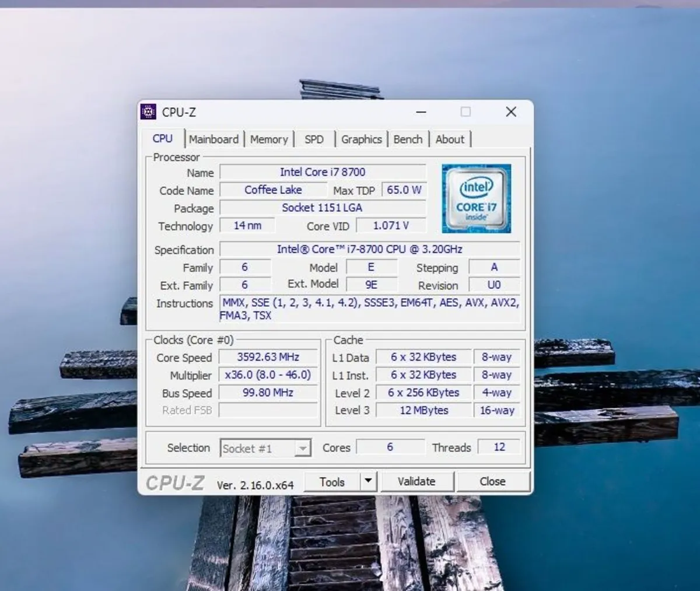
Task: Click the Level 3 value 12 MBytes
Action: point(423,410)
